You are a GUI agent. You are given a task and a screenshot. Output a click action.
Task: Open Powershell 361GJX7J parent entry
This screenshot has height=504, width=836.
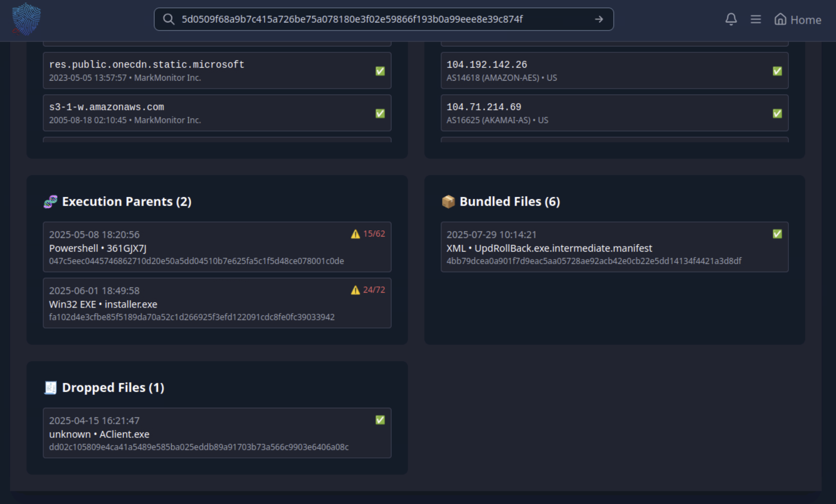point(217,247)
